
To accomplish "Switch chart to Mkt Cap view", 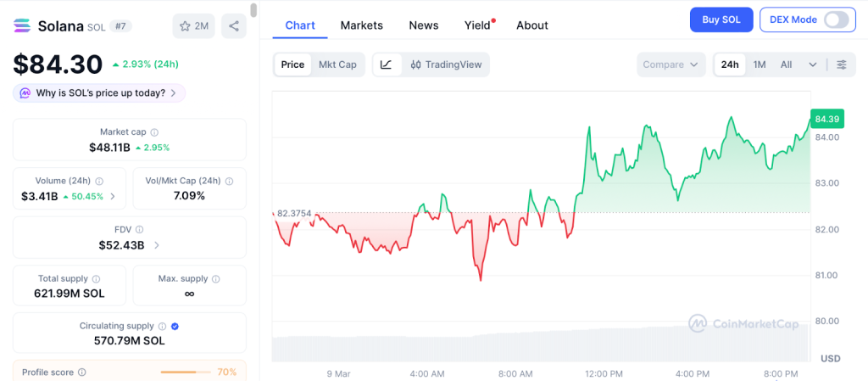I will [x=337, y=64].
